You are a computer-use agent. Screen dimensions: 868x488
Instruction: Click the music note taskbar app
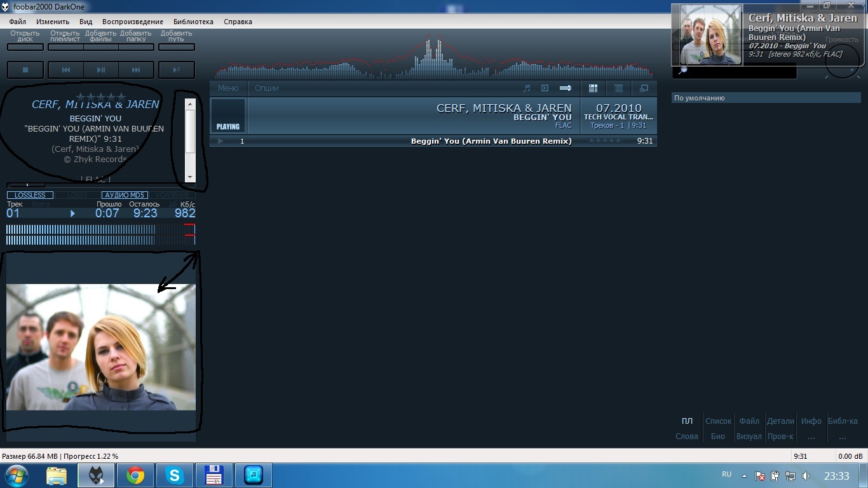[254, 475]
